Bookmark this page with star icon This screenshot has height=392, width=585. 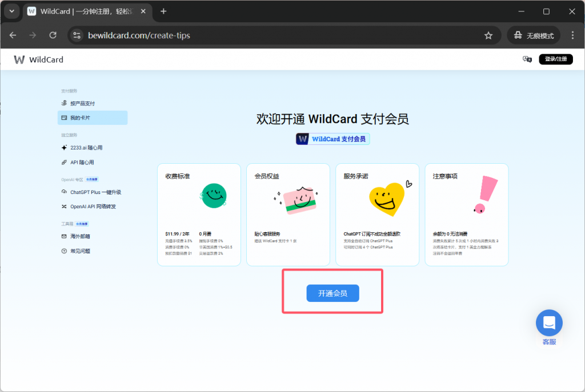pyautogui.click(x=488, y=35)
